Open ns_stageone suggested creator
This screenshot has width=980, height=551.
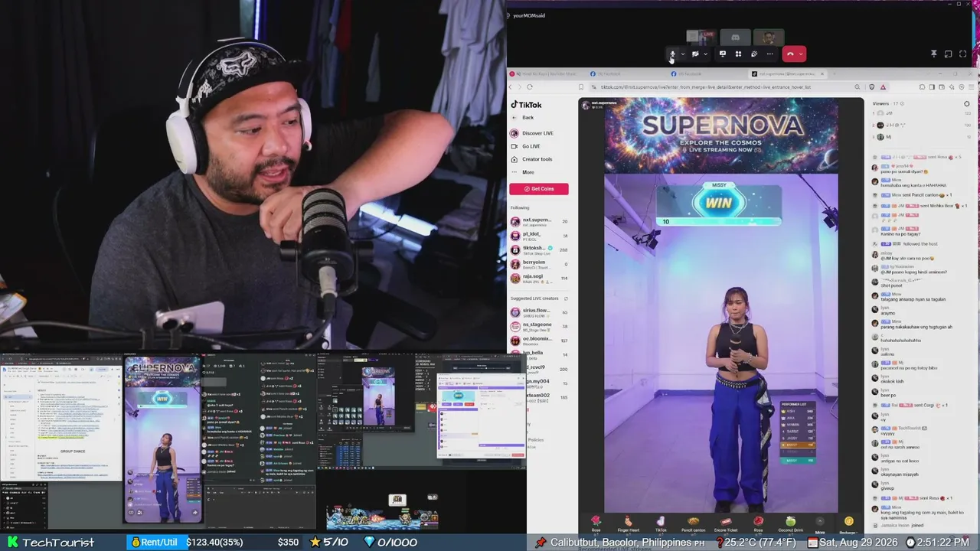[540, 326]
